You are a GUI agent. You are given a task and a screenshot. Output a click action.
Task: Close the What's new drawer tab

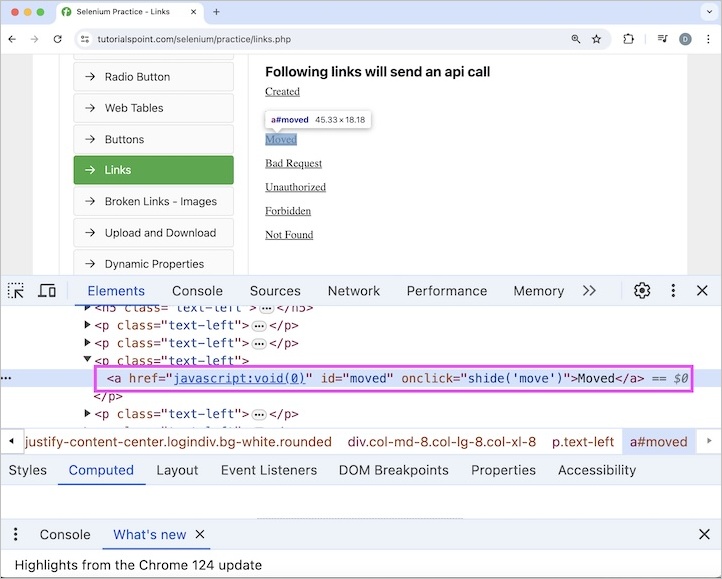tap(199, 535)
